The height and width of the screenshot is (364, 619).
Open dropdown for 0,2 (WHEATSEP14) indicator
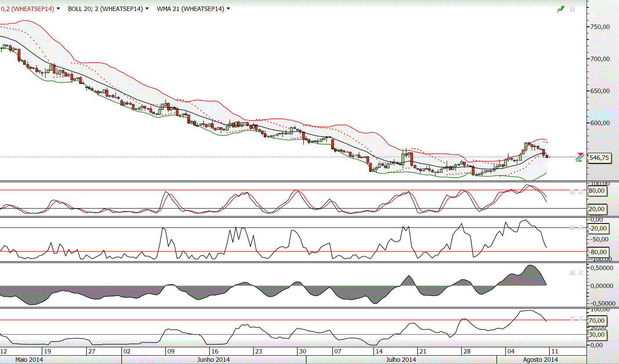[58, 9]
